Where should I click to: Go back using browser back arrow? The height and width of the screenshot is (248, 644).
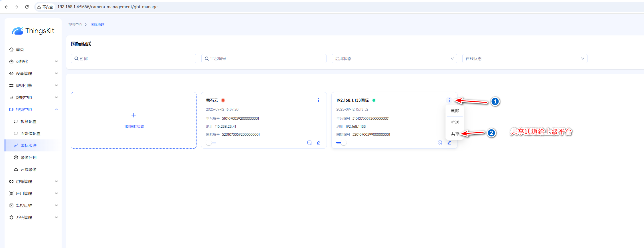click(x=6, y=7)
